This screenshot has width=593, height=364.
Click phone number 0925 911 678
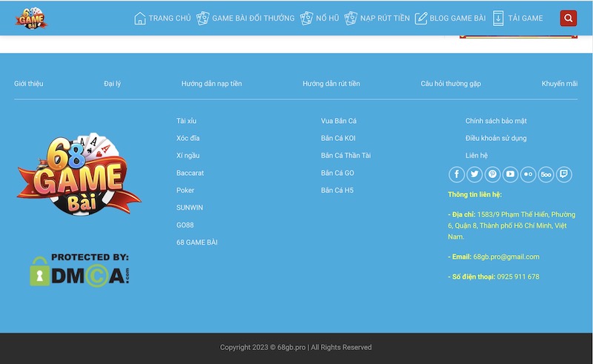pyautogui.click(x=517, y=277)
